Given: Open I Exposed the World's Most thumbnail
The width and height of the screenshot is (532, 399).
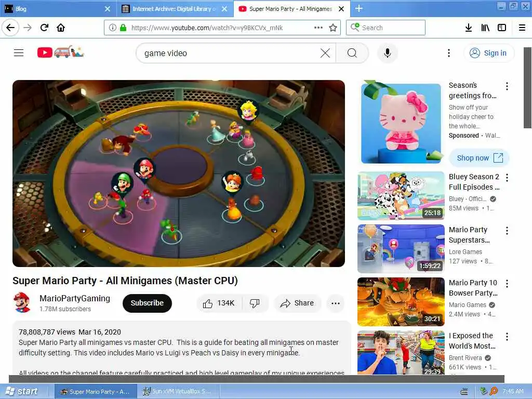Looking at the screenshot, I should (401, 353).
